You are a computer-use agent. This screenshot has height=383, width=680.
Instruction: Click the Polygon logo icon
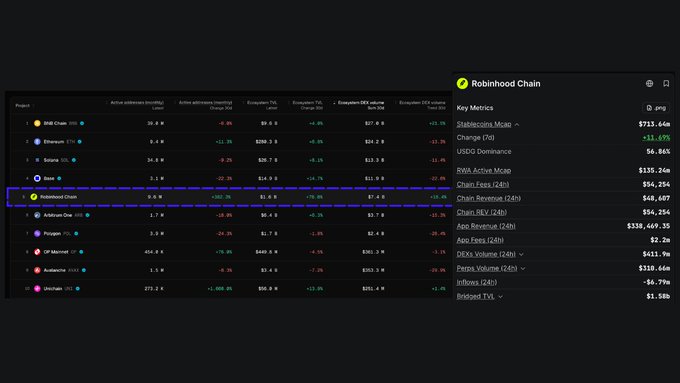click(37, 233)
